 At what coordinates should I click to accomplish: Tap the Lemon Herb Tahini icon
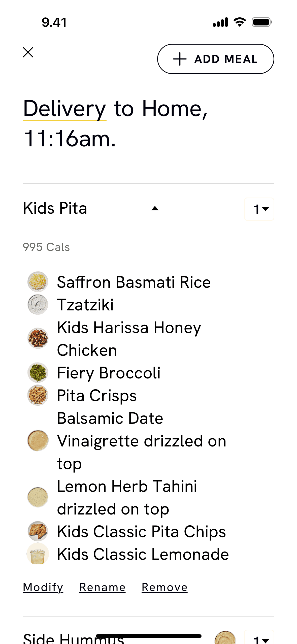click(38, 497)
